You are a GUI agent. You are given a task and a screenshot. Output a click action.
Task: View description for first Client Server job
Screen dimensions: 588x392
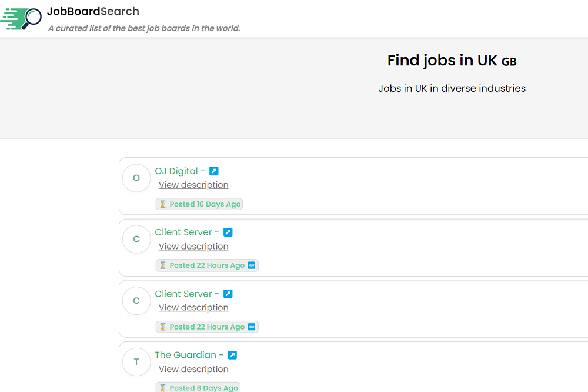pyautogui.click(x=193, y=247)
